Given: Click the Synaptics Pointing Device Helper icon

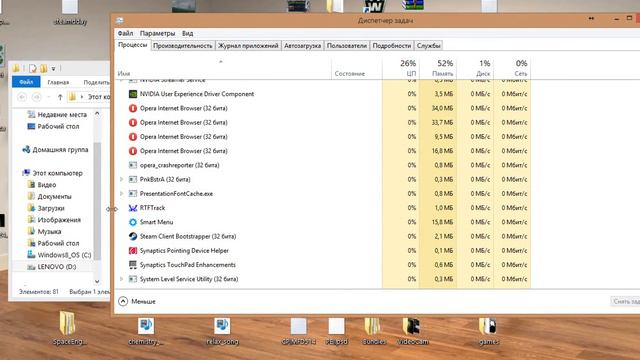Looking at the screenshot, I should [133, 251].
